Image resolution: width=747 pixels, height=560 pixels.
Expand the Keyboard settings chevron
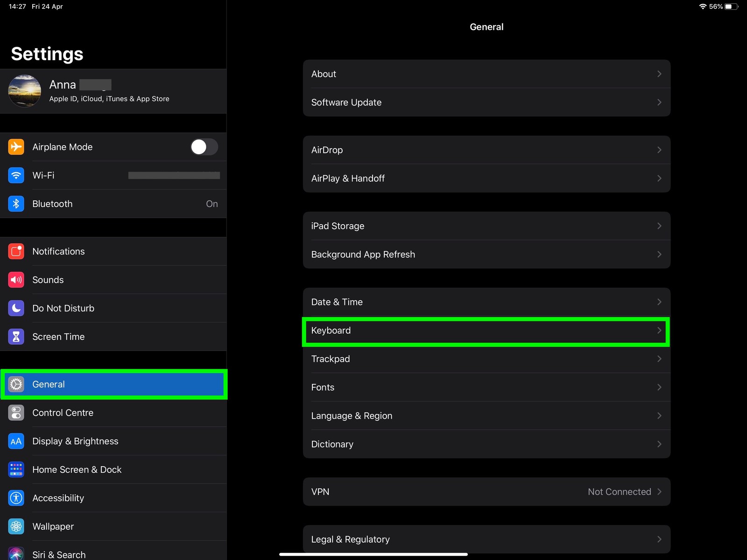[x=659, y=330]
